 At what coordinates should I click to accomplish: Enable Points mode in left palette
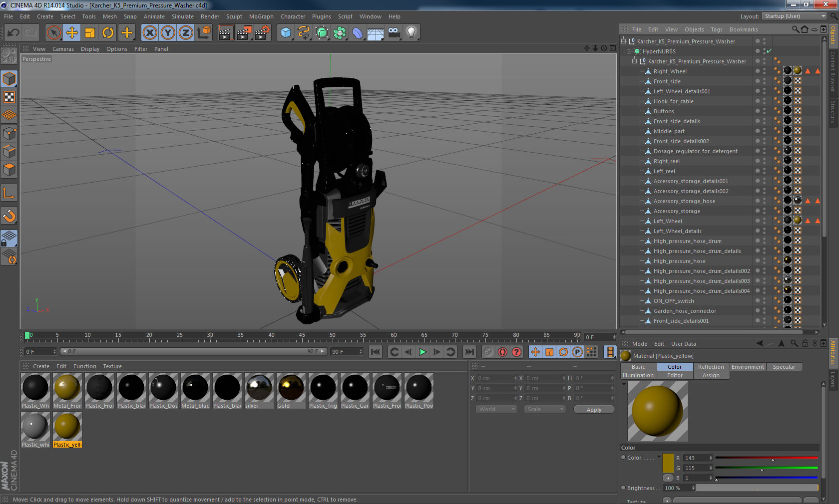click(x=9, y=134)
